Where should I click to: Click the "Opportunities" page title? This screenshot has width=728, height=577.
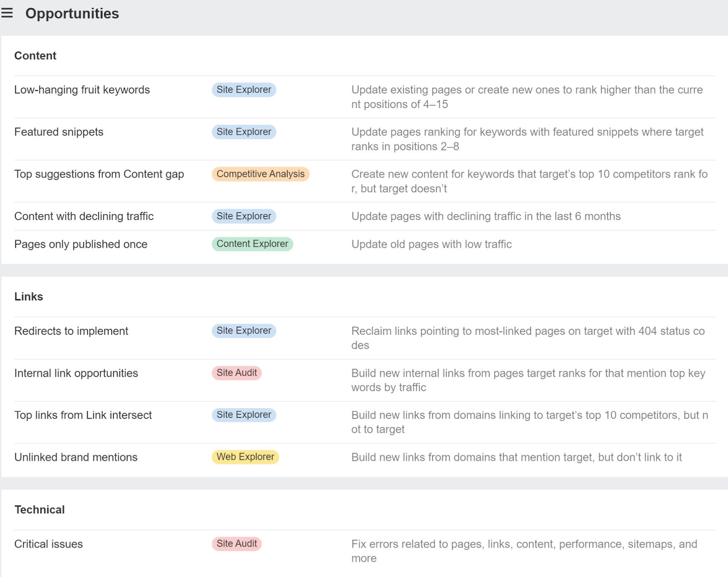point(72,14)
